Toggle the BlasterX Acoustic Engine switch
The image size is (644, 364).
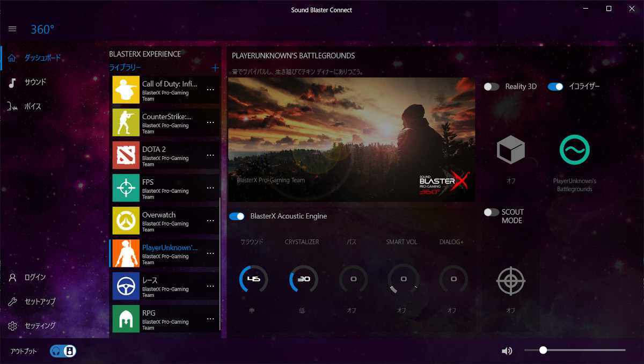coord(237,216)
